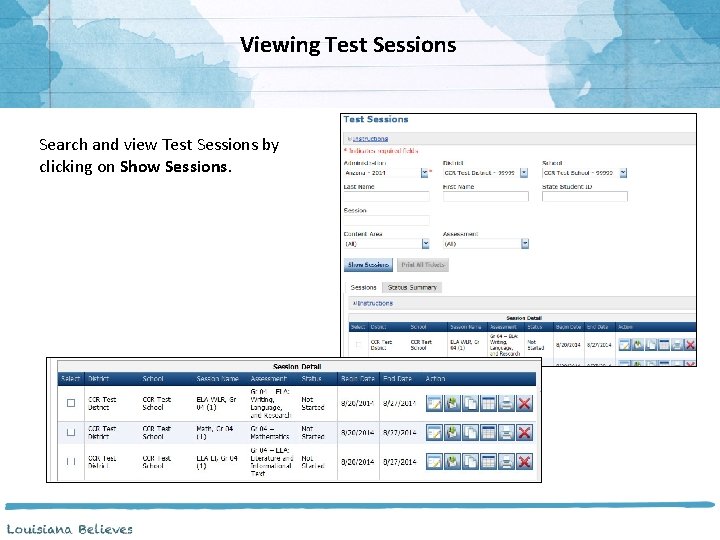Delete the Math, Gr 04 session

(524, 433)
